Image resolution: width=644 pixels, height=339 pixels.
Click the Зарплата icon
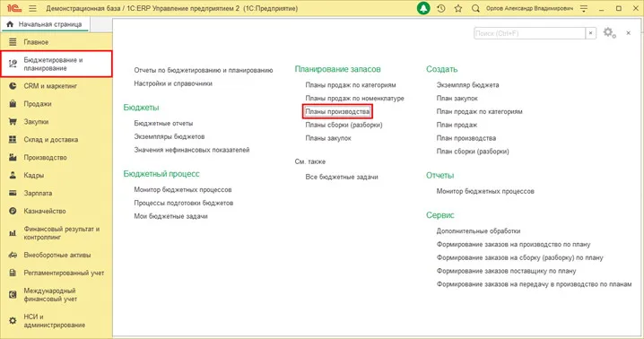pyautogui.click(x=13, y=193)
